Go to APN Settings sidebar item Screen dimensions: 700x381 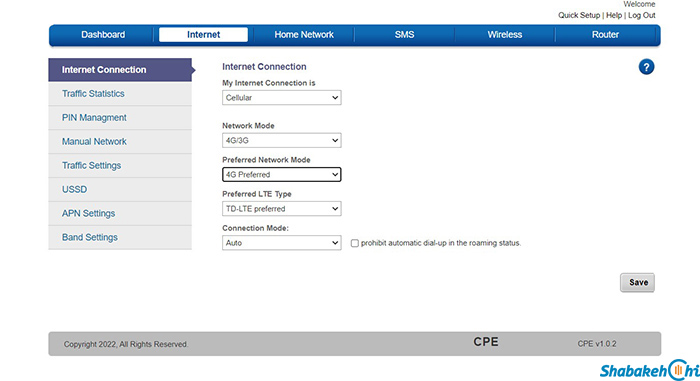tap(120, 214)
